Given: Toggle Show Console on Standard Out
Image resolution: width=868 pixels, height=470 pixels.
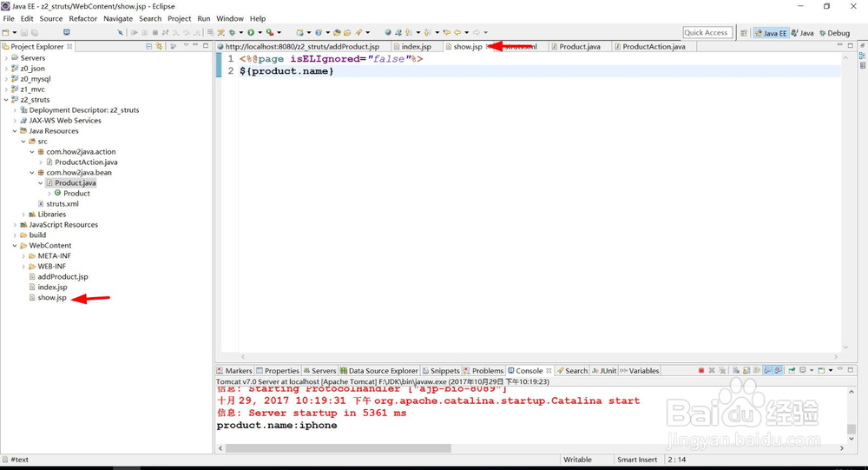Looking at the screenshot, I should click(767, 370).
